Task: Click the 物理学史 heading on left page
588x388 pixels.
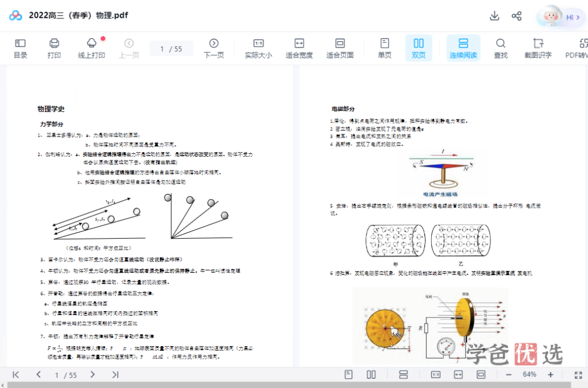Action: point(51,109)
